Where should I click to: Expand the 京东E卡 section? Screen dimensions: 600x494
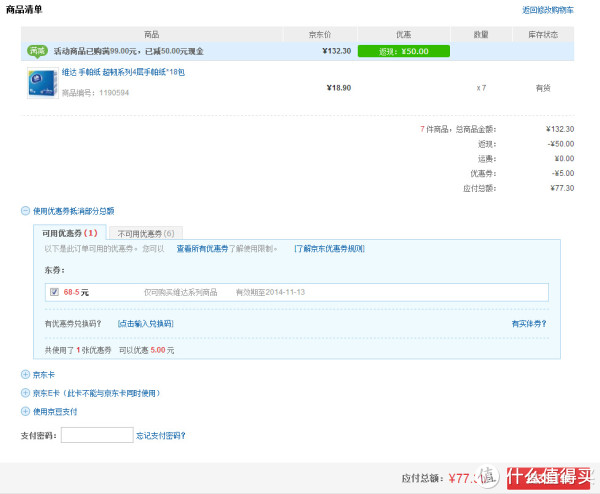[25, 393]
